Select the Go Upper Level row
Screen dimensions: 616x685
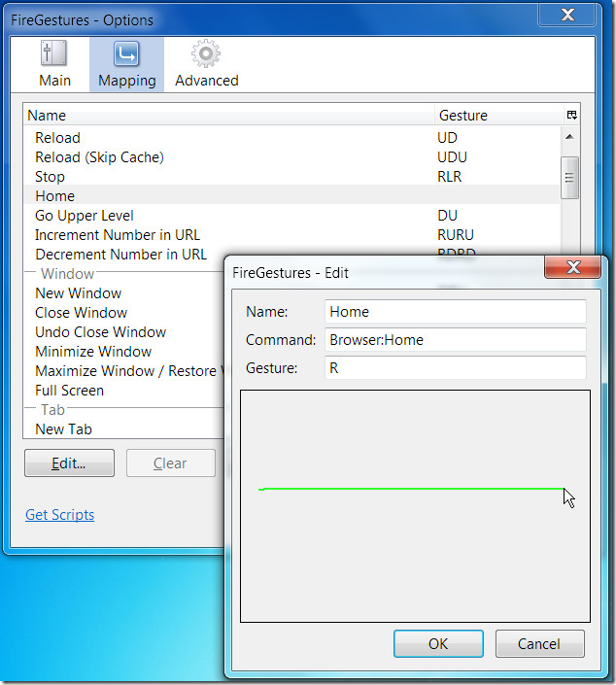(x=291, y=216)
